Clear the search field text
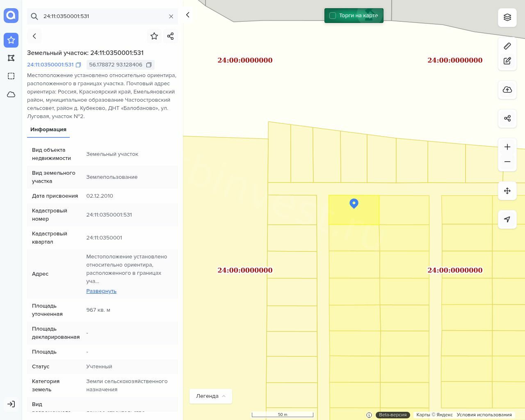This screenshot has width=525, height=420. (x=171, y=16)
